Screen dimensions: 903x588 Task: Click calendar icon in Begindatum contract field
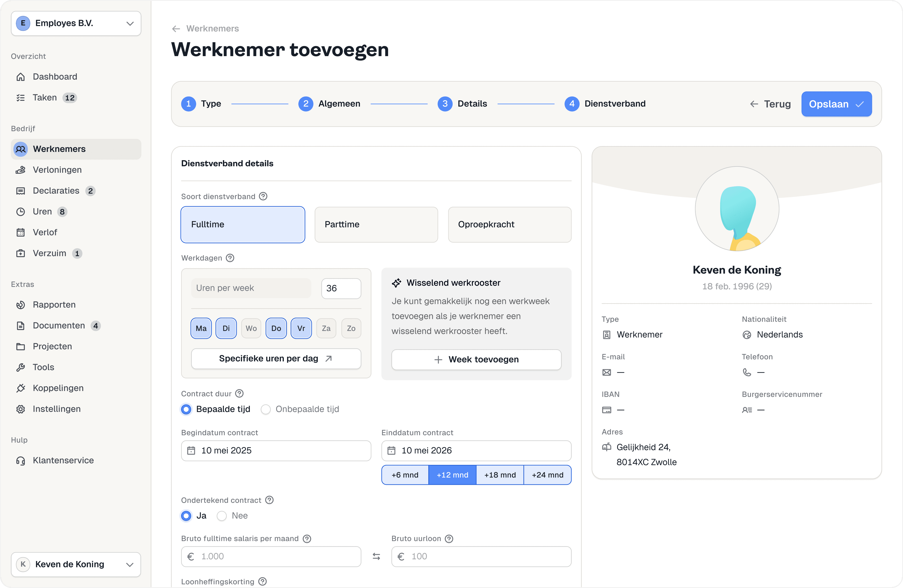coord(191,450)
